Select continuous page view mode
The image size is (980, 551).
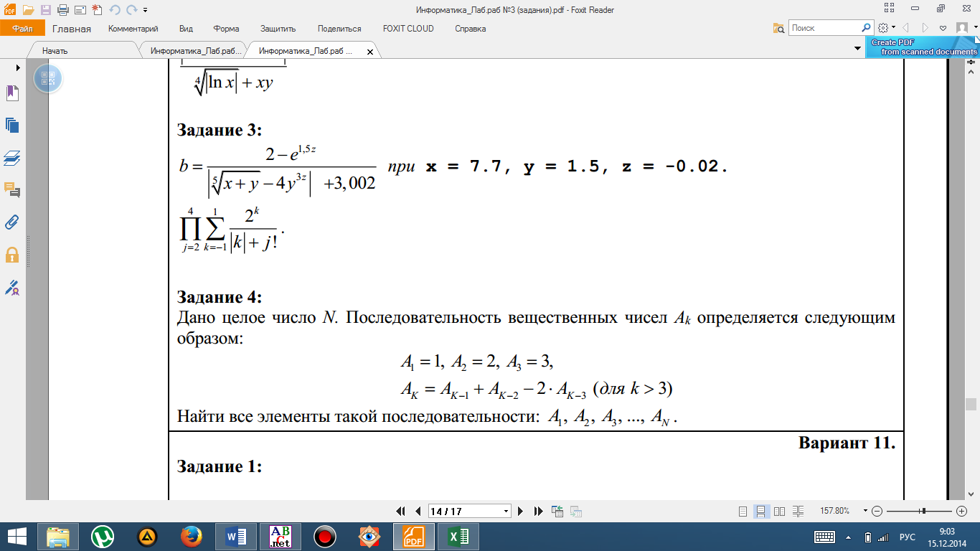(x=761, y=512)
